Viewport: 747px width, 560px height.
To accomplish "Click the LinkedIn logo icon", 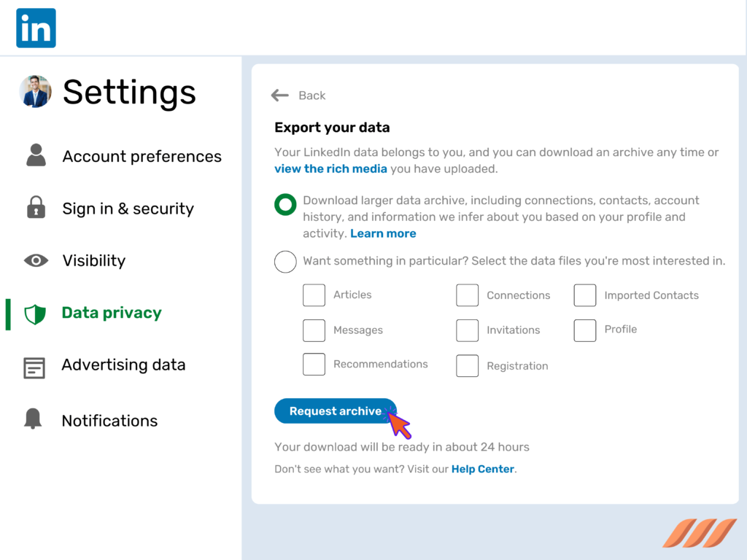I will point(35,28).
